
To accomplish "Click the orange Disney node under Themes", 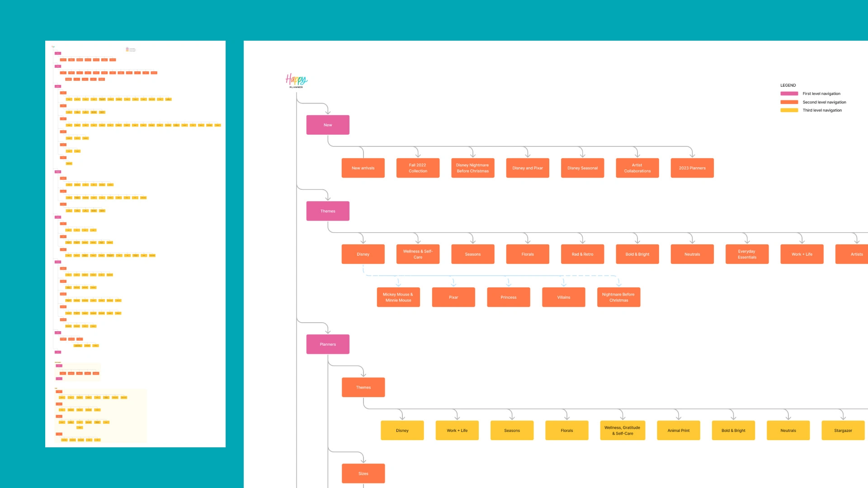I will coord(363,254).
